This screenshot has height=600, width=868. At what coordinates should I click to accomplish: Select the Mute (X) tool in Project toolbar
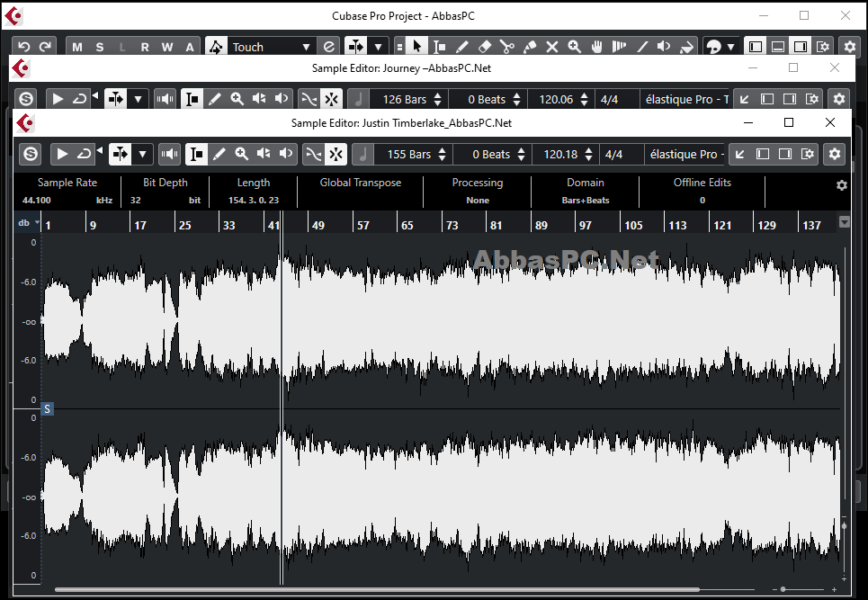(552, 47)
